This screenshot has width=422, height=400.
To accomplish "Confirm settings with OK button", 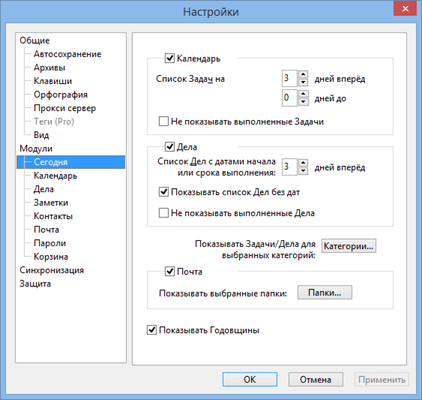I will click(x=250, y=379).
